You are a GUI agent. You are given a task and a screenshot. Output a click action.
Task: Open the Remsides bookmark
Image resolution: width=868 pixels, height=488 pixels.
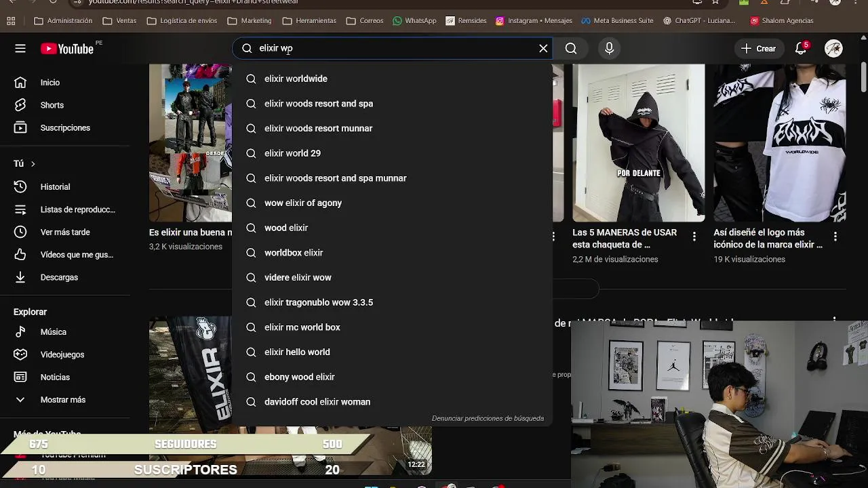(x=466, y=21)
